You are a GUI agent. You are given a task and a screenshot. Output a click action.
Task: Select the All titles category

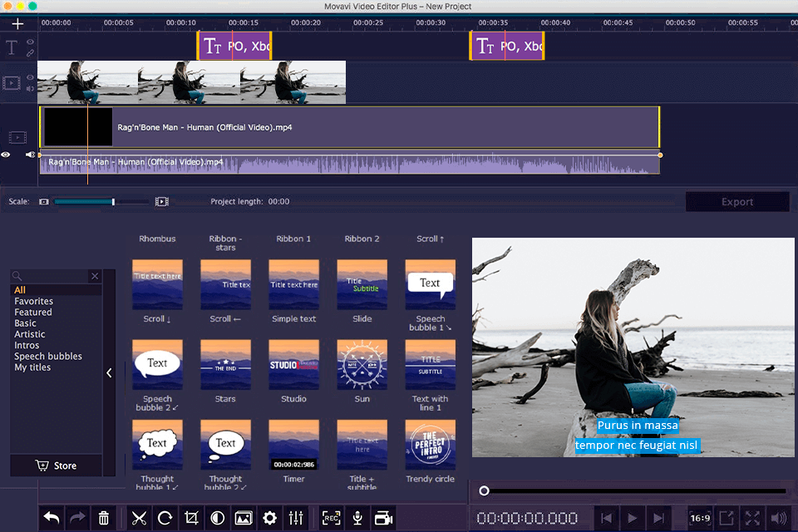pyautogui.click(x=20, y=289)
